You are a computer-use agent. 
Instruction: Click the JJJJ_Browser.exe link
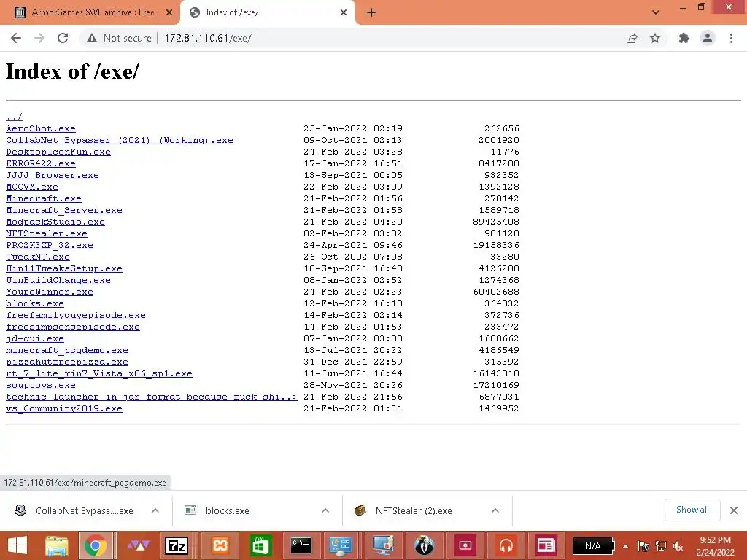point(53,175)
